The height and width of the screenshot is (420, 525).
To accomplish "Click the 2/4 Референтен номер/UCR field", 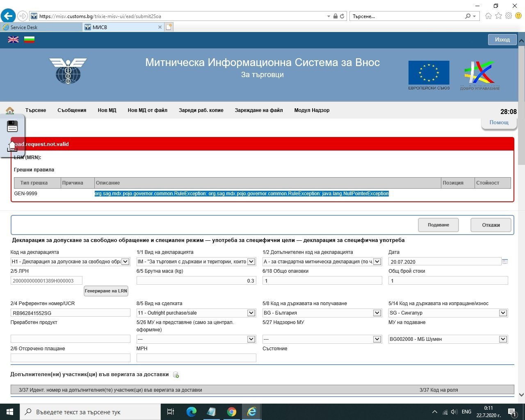I will (x=70, y=313).
